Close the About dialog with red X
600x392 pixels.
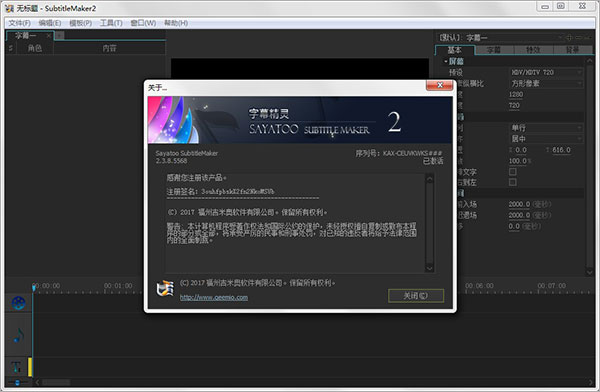pyautogui.click(x=439, y=85)
